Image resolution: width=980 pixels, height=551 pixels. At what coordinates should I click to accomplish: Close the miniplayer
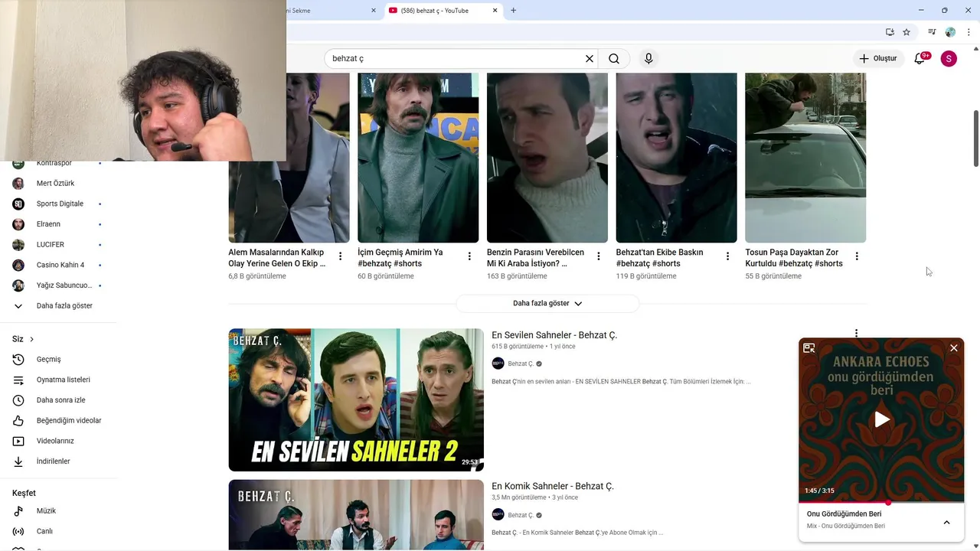[x=954, y=348]
